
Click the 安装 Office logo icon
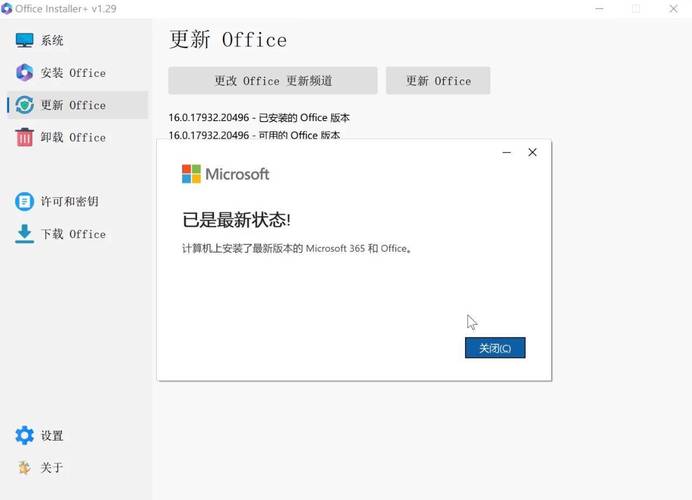pyautogui.click(x=24, y=72)
